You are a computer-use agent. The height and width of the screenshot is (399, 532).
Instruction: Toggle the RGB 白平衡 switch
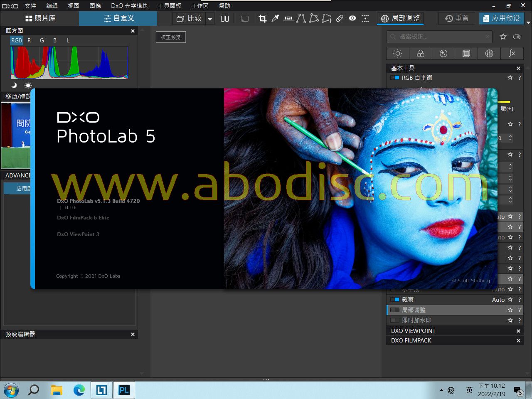point(395,78)
